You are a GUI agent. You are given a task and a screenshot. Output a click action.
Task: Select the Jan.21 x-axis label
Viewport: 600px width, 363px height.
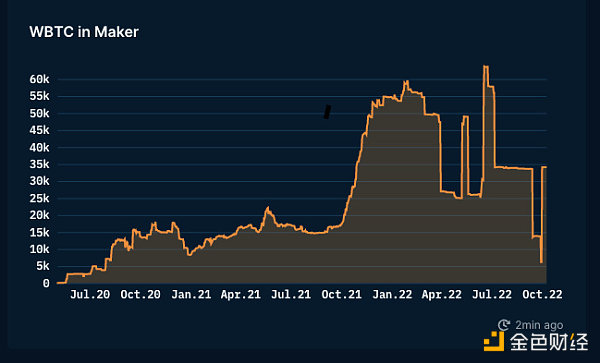click(191, 295)
